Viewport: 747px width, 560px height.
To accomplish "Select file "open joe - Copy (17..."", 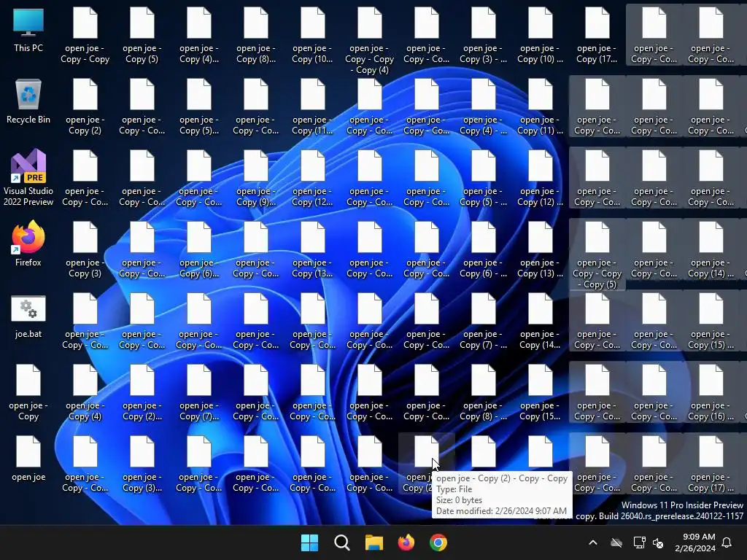I will (597, 35).
